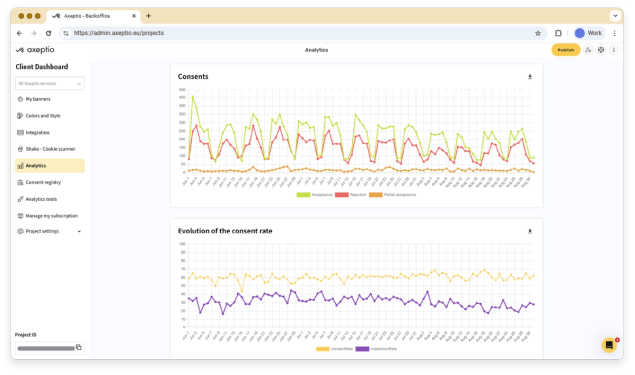This screenshot has width=635, height=375.
Task: Select the Analytics sidebar item
Action: click(49, 166)
